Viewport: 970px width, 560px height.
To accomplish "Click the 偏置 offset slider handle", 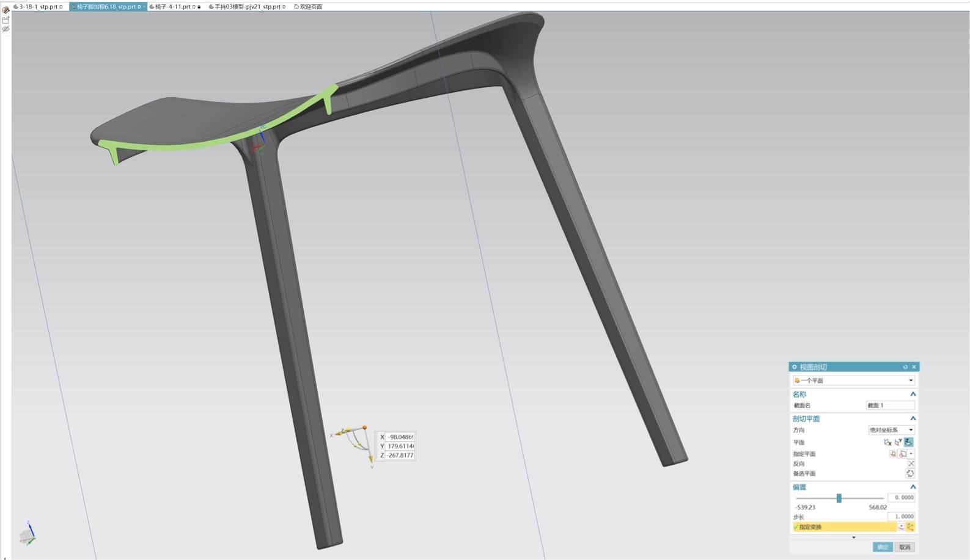I will point(839,498).
